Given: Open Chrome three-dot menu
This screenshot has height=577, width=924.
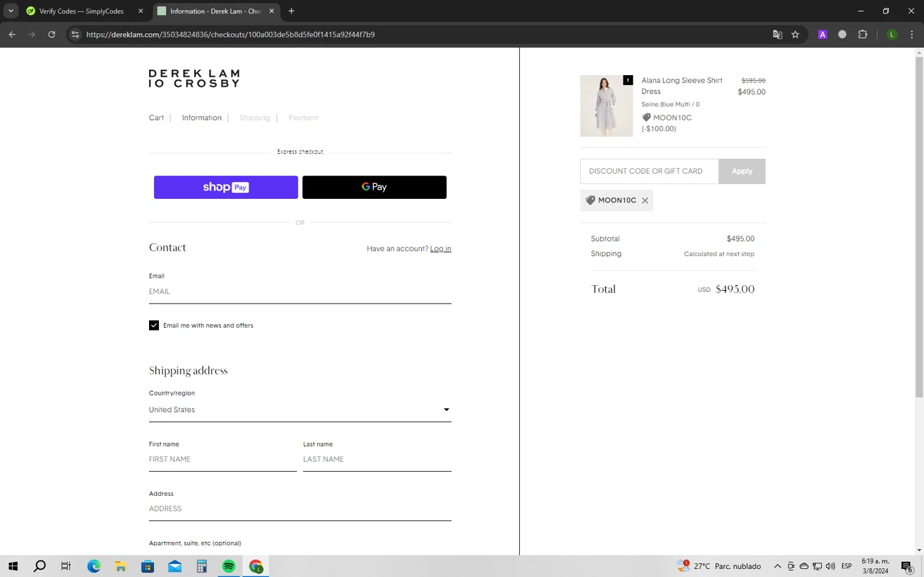Looking at the screenshot, I should pyautogui.click(x=912, y=34).
